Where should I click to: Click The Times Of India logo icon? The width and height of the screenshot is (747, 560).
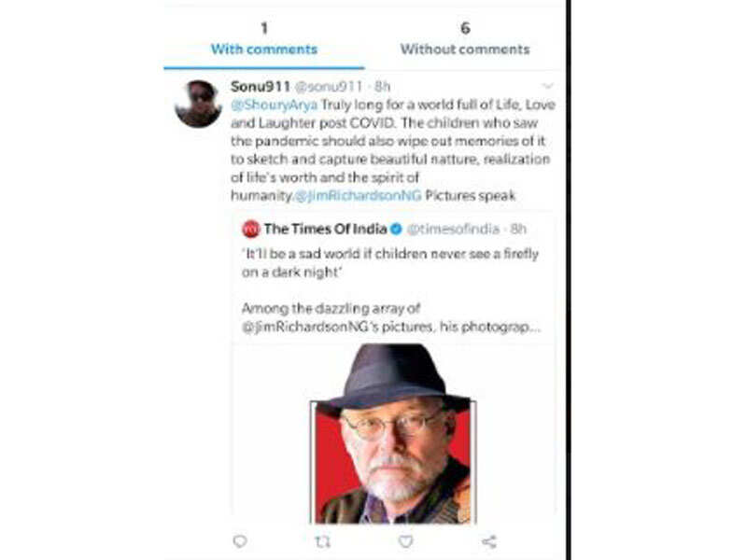click(250, 229)
